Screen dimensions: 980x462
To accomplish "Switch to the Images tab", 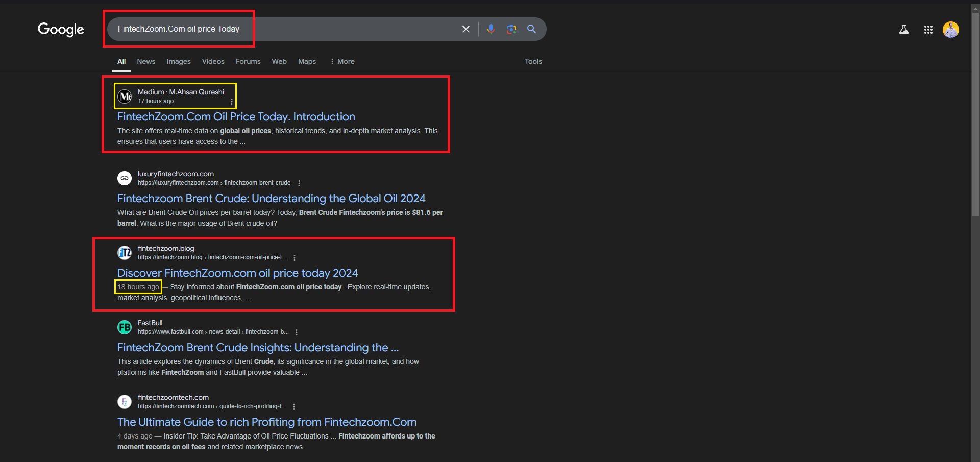I will pos(178,61).
